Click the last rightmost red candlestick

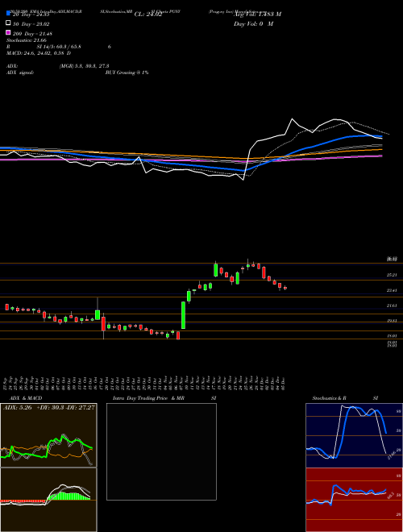(285, 288)
